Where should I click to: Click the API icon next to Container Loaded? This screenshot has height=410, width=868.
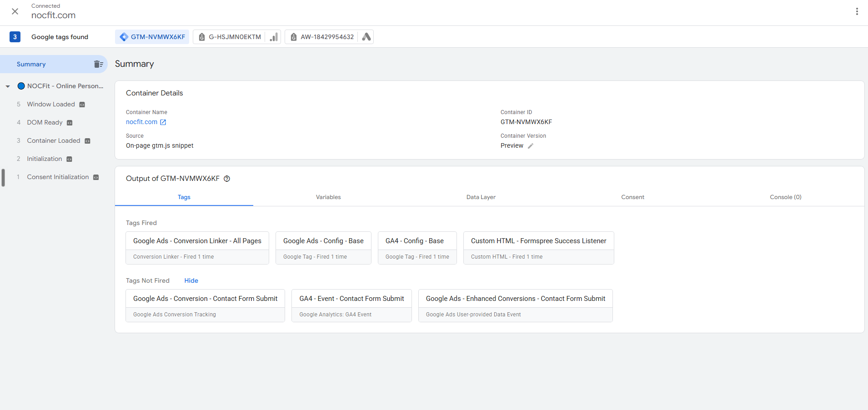pyautogui.click(x=88, y=141)
